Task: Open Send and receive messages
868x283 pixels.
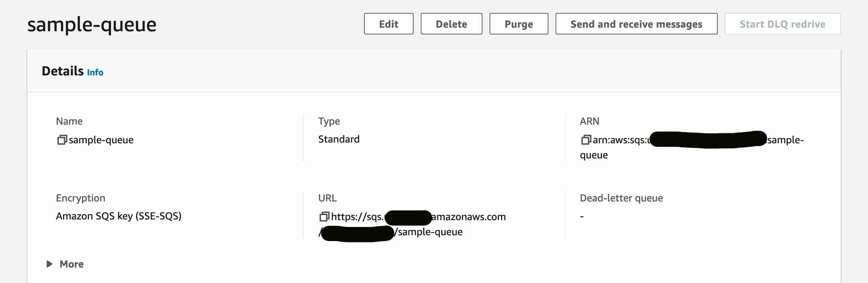Action: 636,24
